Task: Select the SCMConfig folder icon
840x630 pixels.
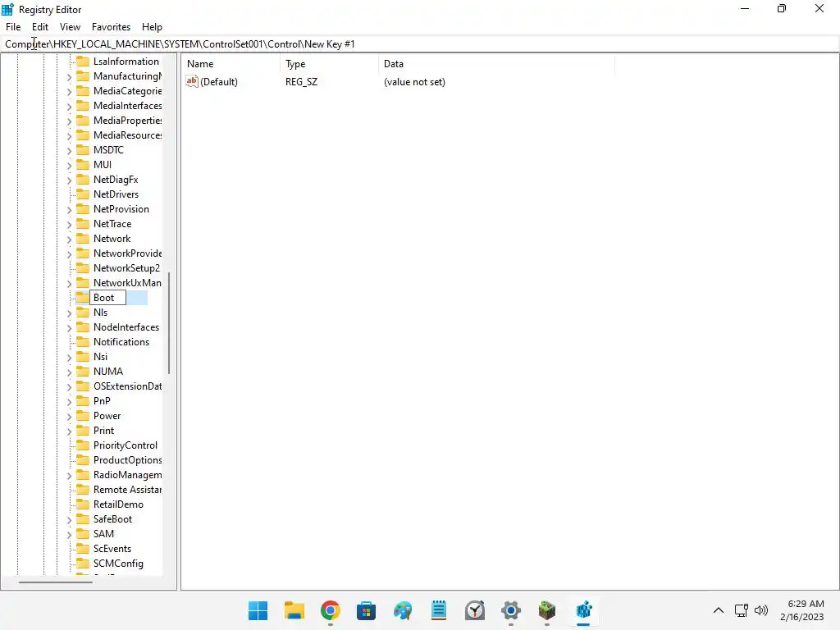Action: [x=83, y=563]
